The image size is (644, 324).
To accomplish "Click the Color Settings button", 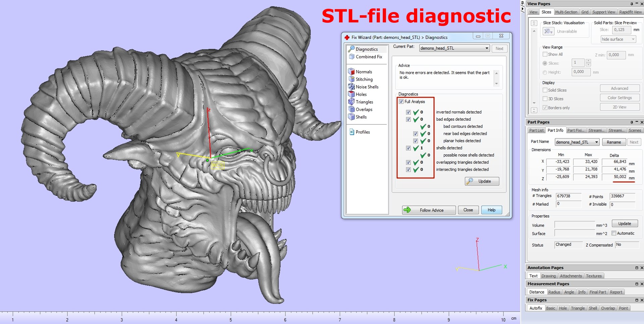I will pyautogui.click(x=620, y=98).
